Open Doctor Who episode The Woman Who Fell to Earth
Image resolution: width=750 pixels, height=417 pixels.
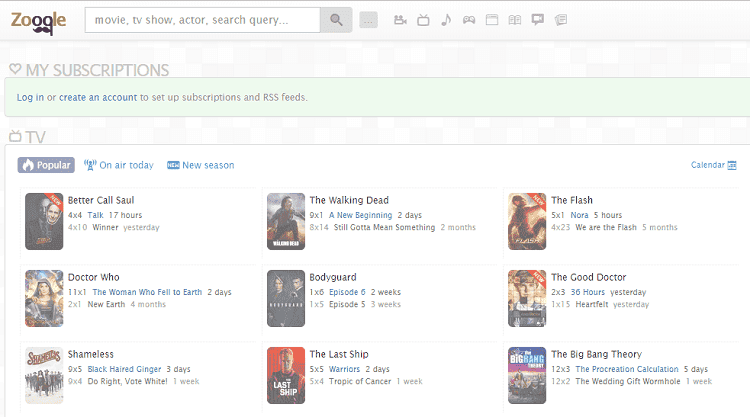click(147, 292)
